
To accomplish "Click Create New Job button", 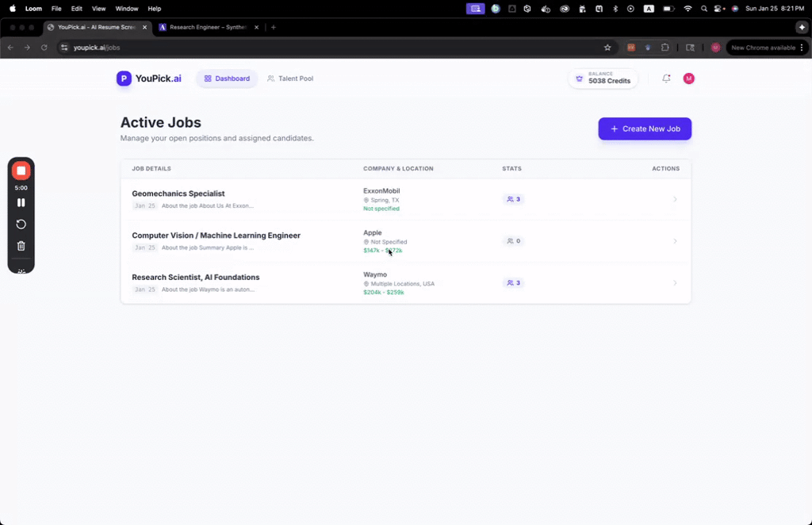I will point(645,129).
